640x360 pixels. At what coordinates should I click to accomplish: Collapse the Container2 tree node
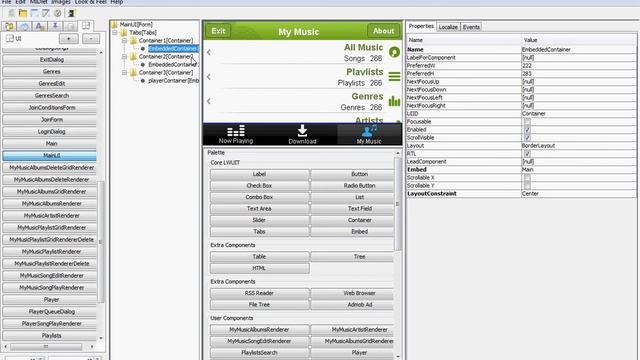coord(124,56)
